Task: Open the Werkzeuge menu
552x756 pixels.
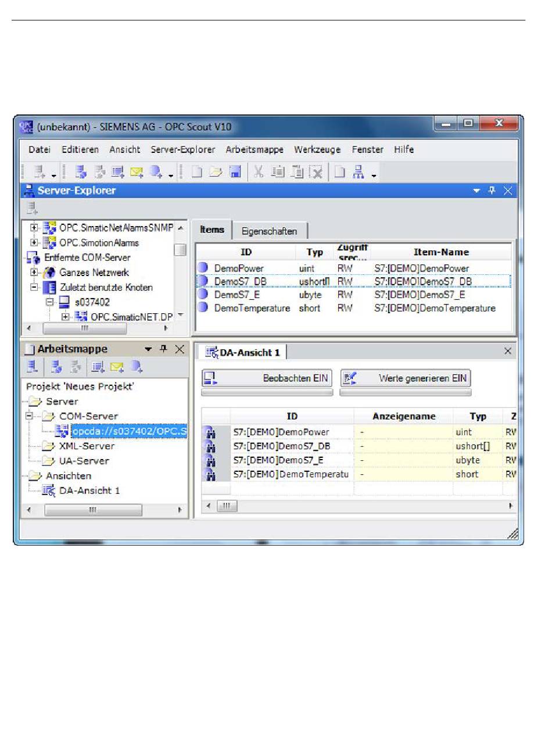Action: 317,149
